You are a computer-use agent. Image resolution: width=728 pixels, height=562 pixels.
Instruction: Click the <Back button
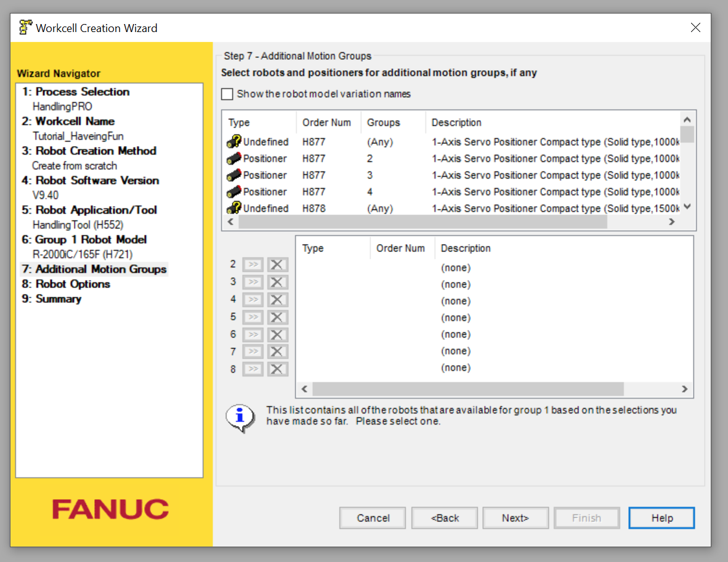pos(445,518)
